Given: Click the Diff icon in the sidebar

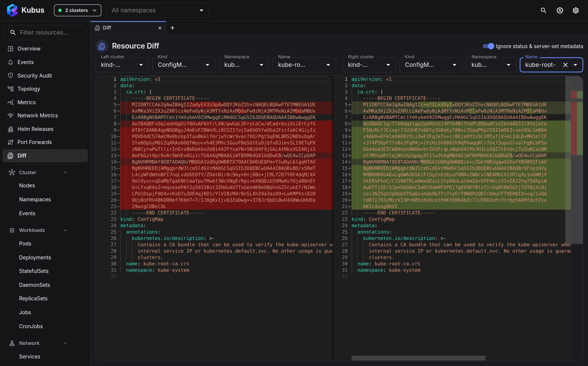Looking at the screenshot, I should pos(10,156).
